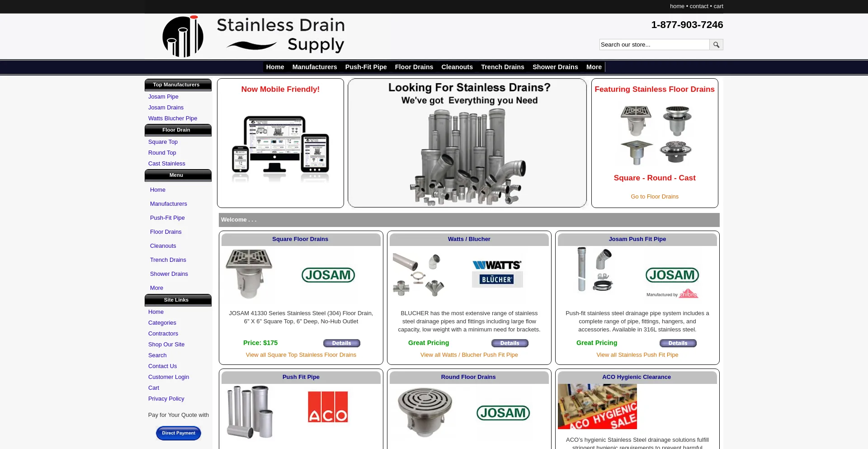Screen dimensions: 868x449
Task: View all Watts / Blucher Push Fit Pipe
Action: (469, 355)
